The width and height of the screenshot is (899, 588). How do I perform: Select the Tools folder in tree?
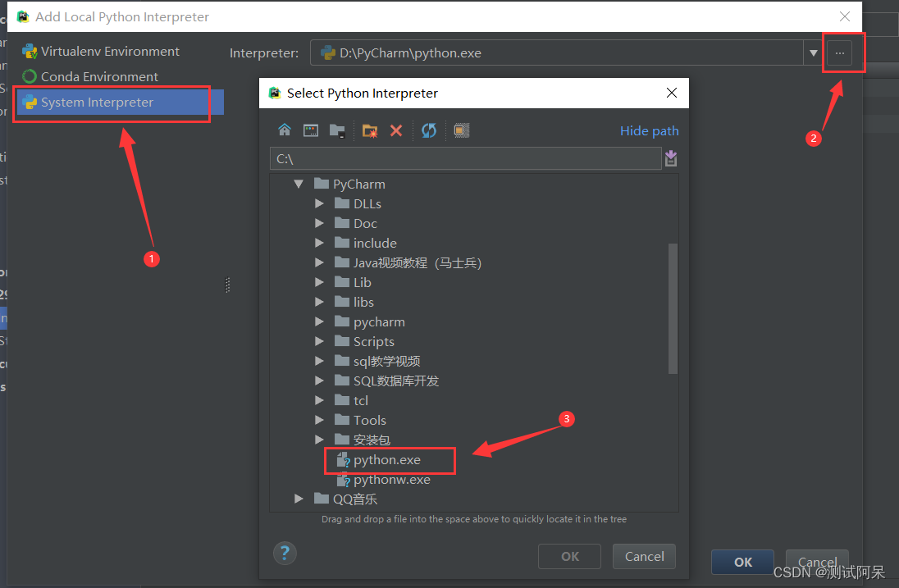pyautogui.click(x=361, y=420)
